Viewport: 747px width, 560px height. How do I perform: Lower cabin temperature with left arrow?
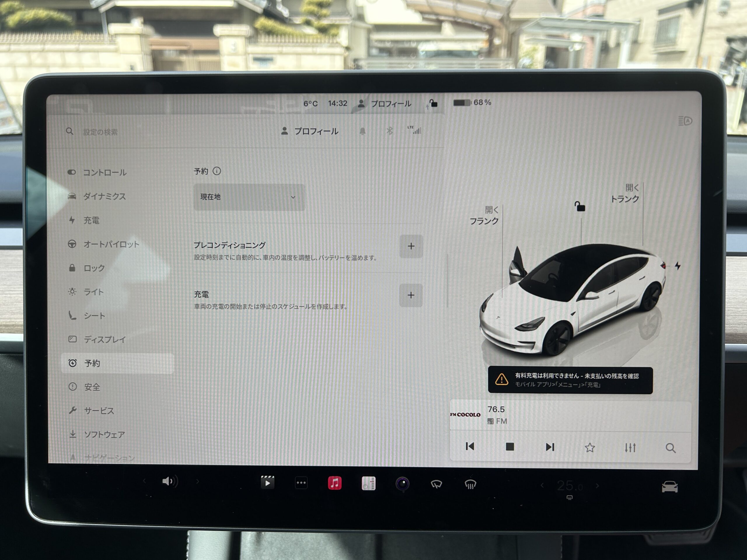tap(542, 486)
